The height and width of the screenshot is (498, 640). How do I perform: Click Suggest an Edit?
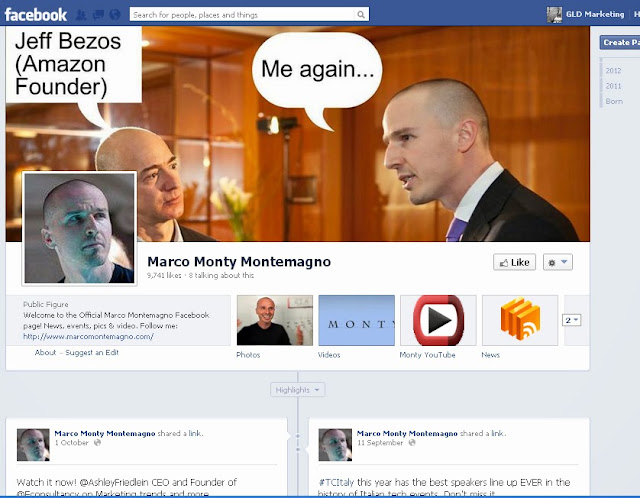click(92, 352)
